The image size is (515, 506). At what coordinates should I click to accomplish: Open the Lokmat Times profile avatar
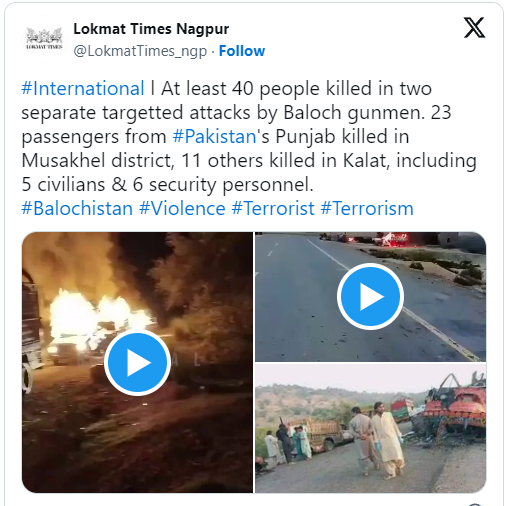[44, 39]
